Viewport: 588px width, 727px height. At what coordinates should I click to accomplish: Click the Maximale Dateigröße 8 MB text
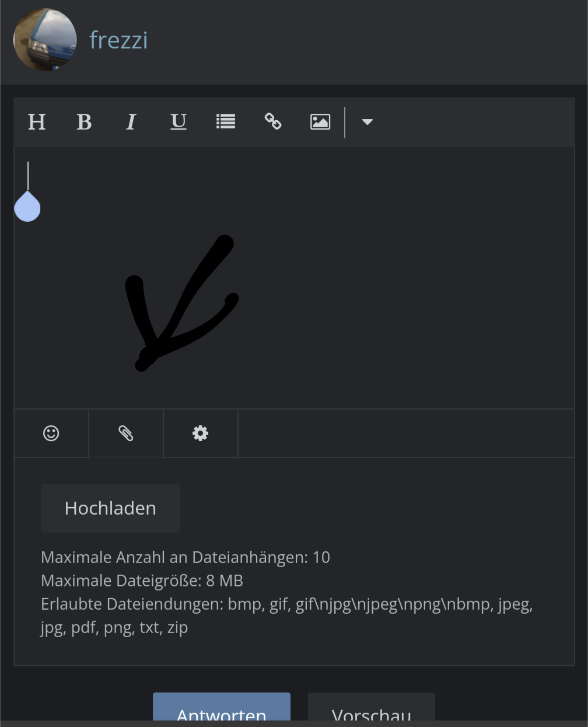click(x=142, y=581)
